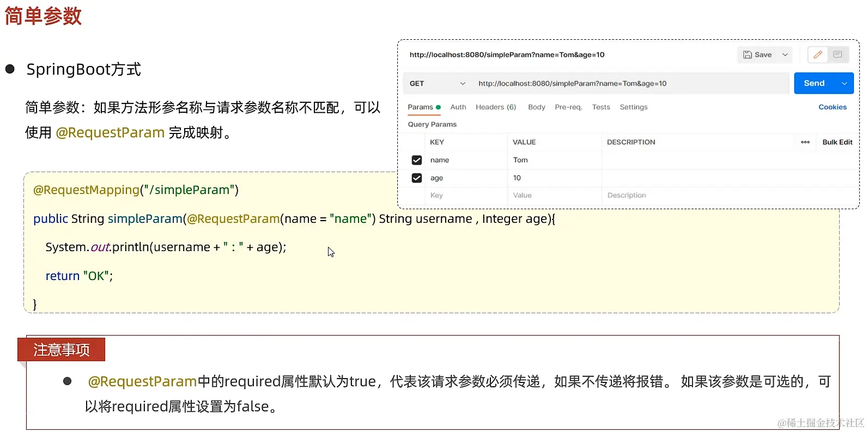Click the pencil edit icon
Image resolution: width=868 pixels, height=432 pixels.
coord(818,54)
